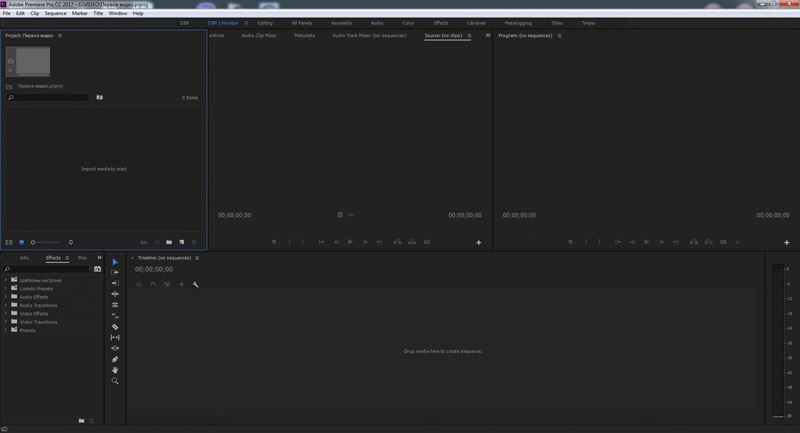This screenshot has width=800, height=433.
Task: Click the Project panel search field
Action: pyautogui.click(x=47, y=97)
